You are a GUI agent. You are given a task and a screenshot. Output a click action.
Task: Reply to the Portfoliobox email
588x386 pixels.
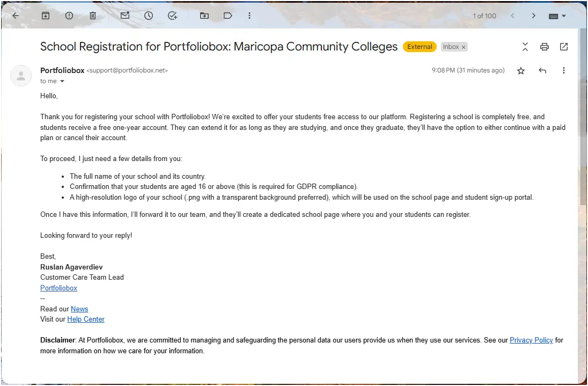pyautogui.click(x=542, y=70)
